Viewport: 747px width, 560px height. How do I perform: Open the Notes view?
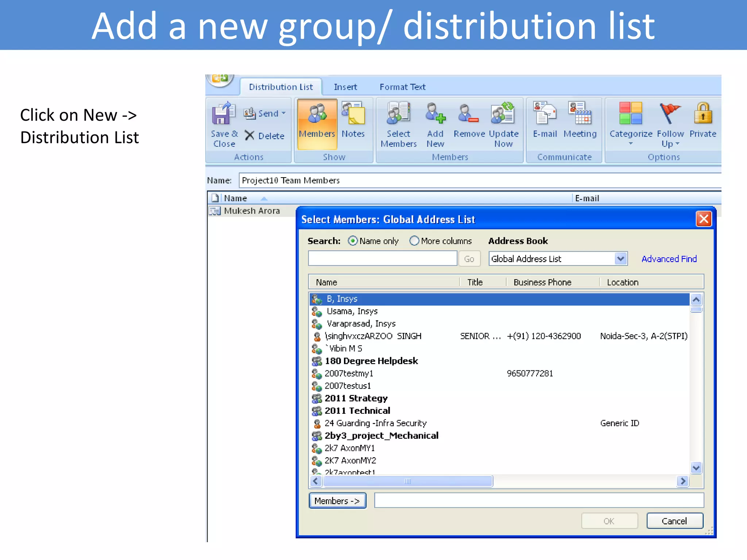pos(353,120)
